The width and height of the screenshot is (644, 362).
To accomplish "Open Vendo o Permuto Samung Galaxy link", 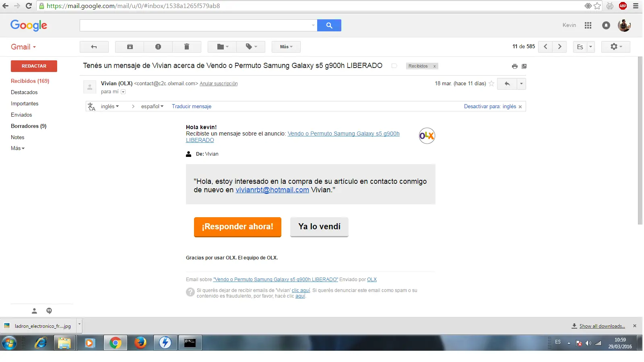I will (x=293, y=137).
